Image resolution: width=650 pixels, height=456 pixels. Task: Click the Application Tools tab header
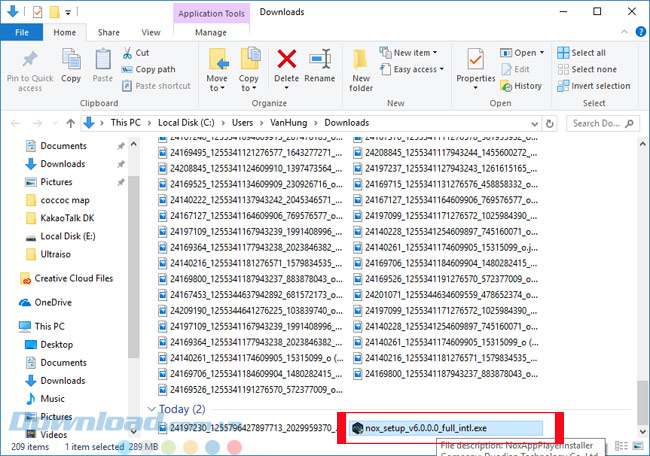(211, 13)
